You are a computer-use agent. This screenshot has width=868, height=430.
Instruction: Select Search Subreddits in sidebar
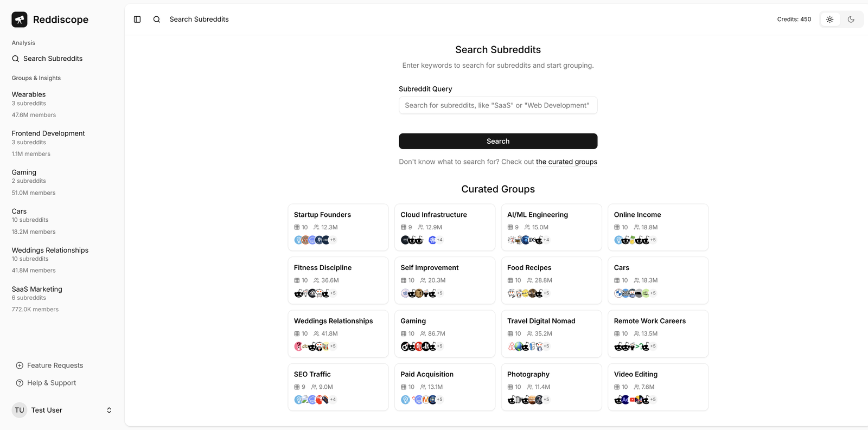pyautogui.click(x=53, y=59)
